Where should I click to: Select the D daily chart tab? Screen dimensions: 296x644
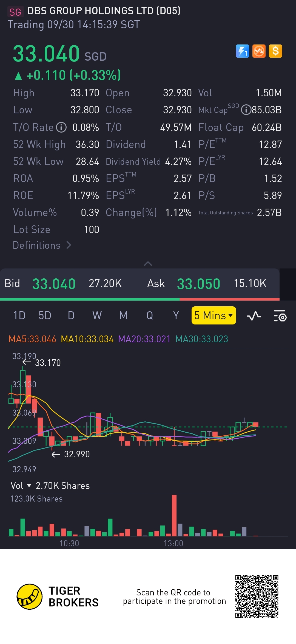tap(71, 316)
